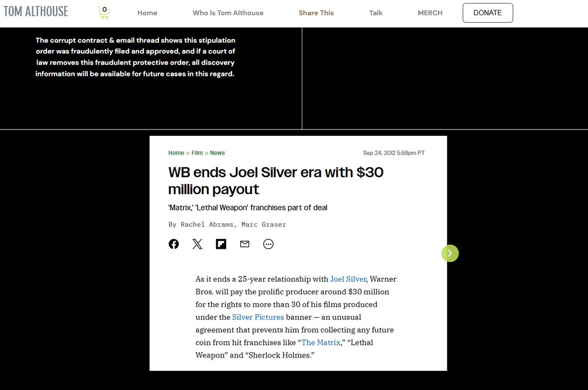Click the corrupt contract paragraph text
588x390 pixels.
pos(135,57)
